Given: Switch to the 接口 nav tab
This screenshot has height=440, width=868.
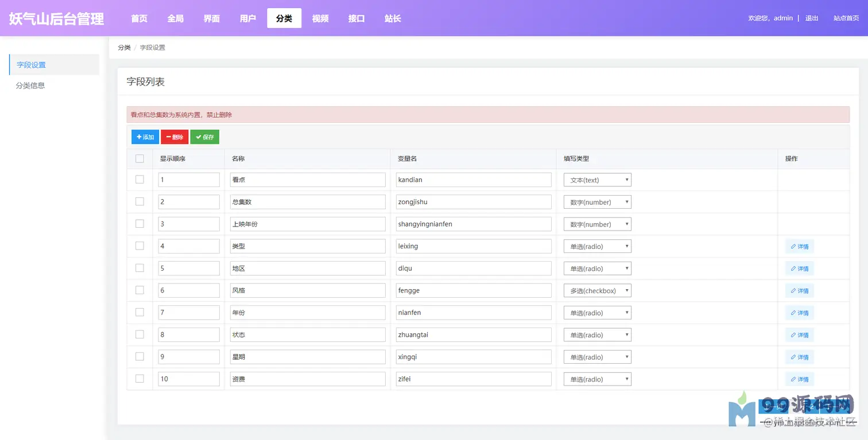Looking at the screenshot, I should 356,18.
